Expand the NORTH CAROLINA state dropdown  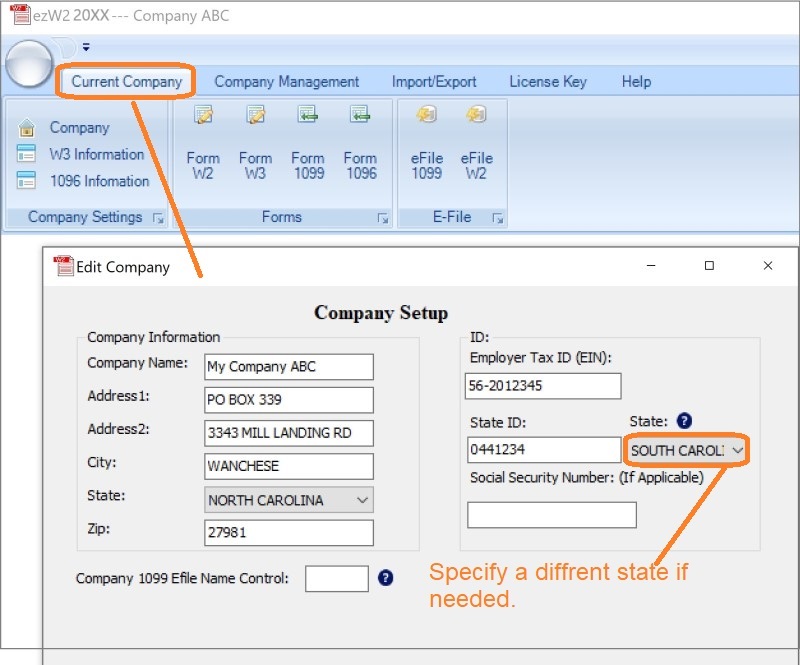[x=362, y=500]
